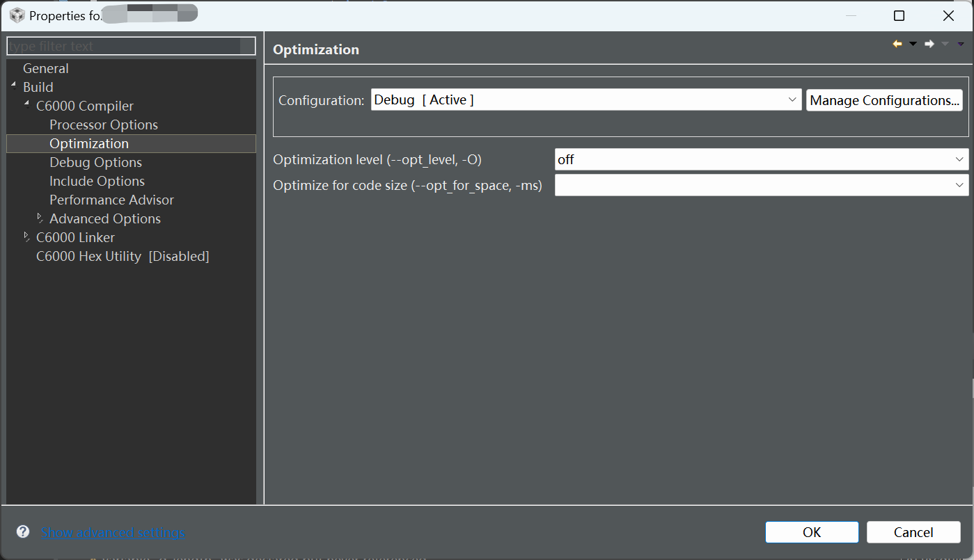This screenshot has width=974, height=560.
Task: Click the Cancel button
Action: point(913,532)
